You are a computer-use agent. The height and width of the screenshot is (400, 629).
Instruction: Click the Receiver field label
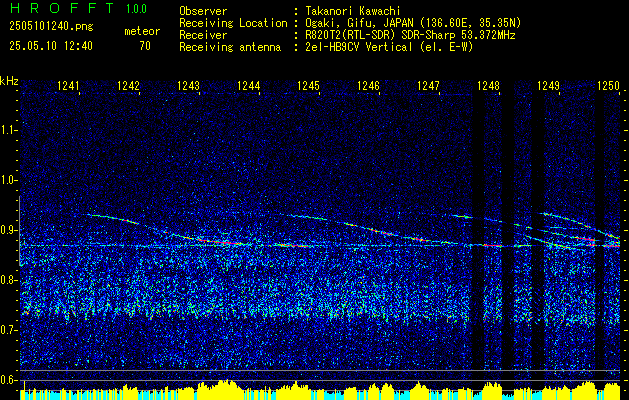pyautogui.click(x=203, y=35)
